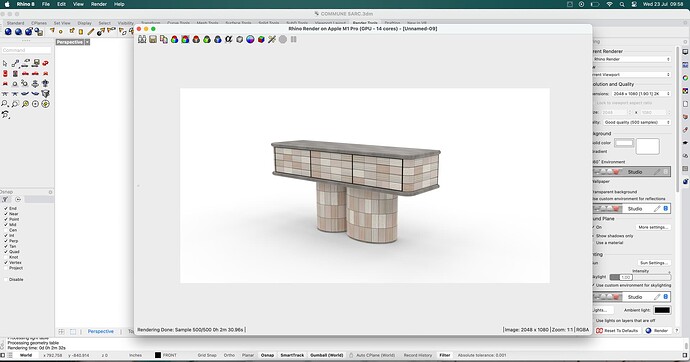690x362 pixels.
Task: Open the exposure and post effects wand
Action: [x=272, y=39]
